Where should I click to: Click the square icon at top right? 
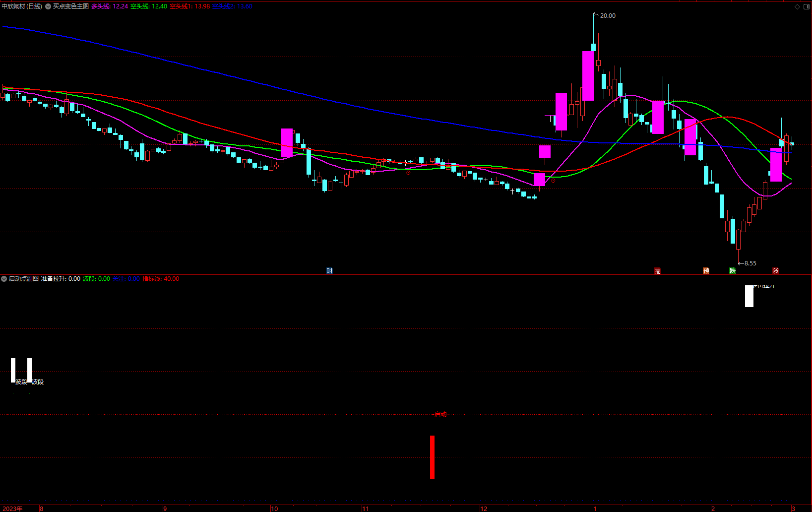[x=806, y=7]
